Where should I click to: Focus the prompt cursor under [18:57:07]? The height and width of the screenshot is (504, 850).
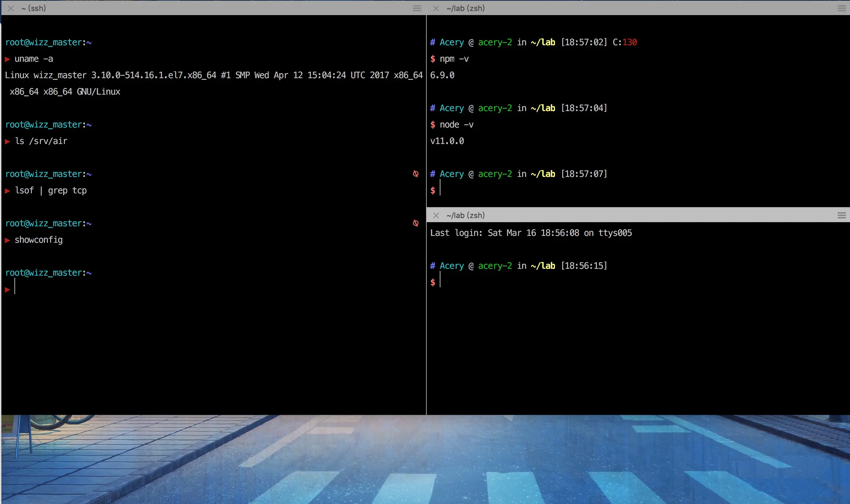tap(440, 188)
